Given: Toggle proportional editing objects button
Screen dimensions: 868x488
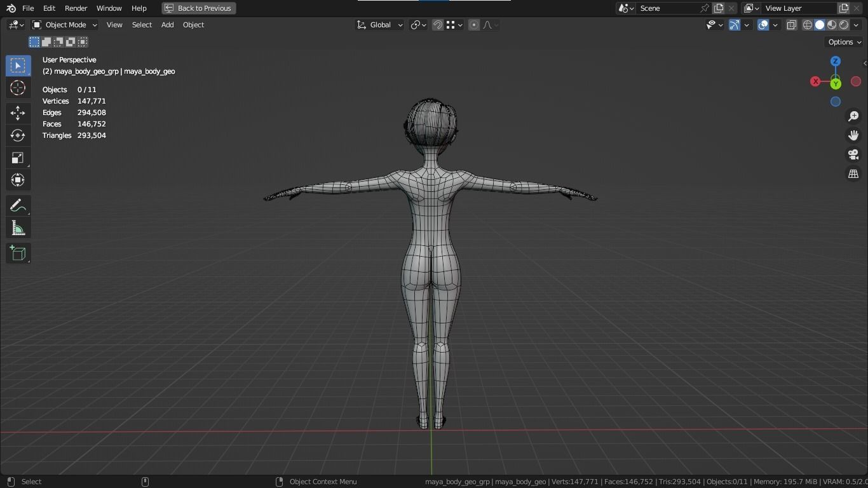Looking at the screenshot, I should pos(474,25).
